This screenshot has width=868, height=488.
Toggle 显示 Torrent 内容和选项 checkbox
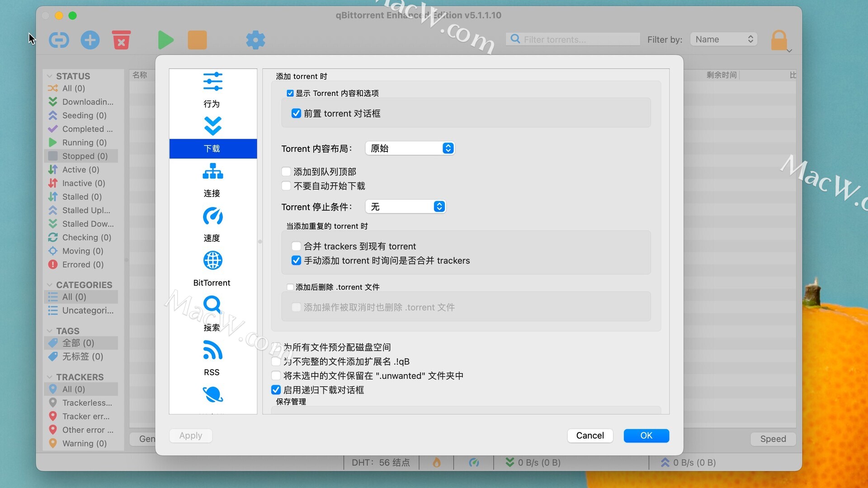coord(290,93)
